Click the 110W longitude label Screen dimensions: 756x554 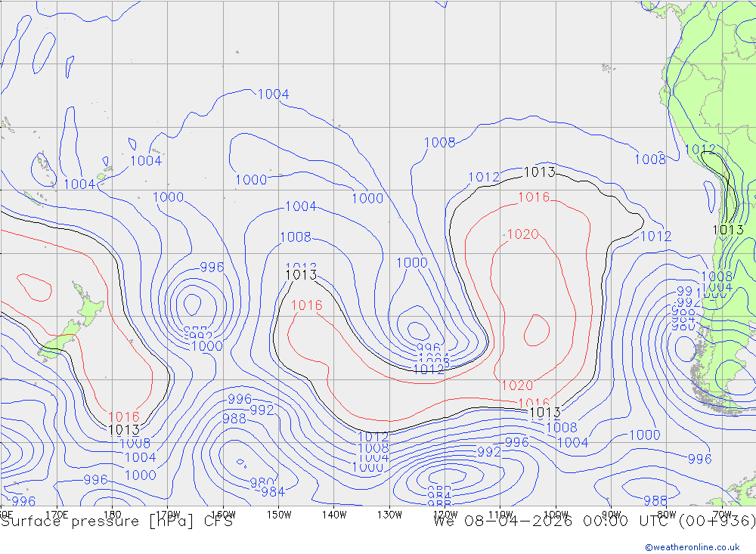click(500, 515)
